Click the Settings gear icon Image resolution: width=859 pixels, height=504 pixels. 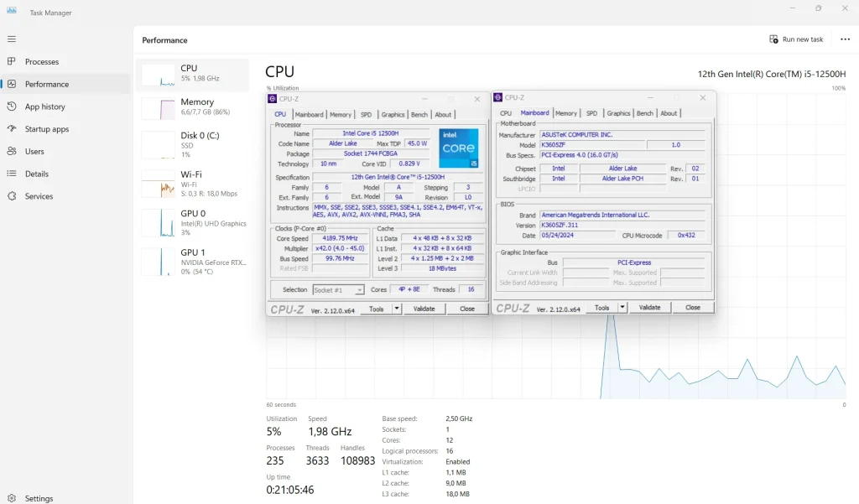pyautogui.click(x=12, y=498)
